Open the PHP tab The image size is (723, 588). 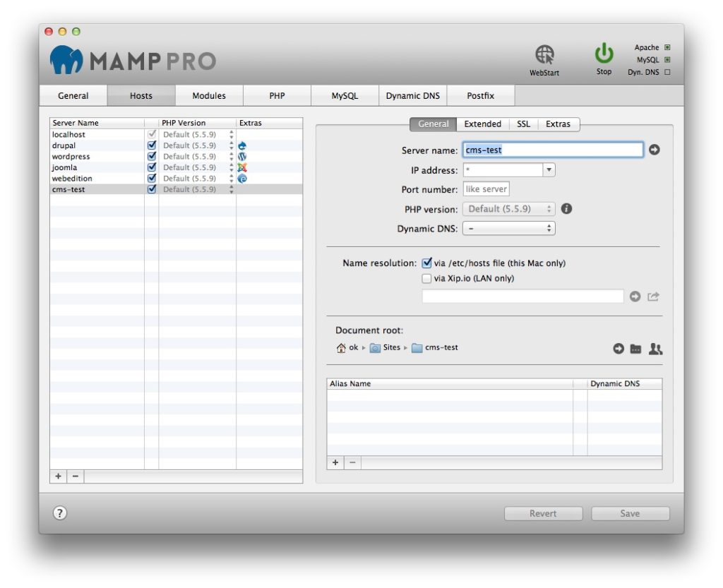277,96
